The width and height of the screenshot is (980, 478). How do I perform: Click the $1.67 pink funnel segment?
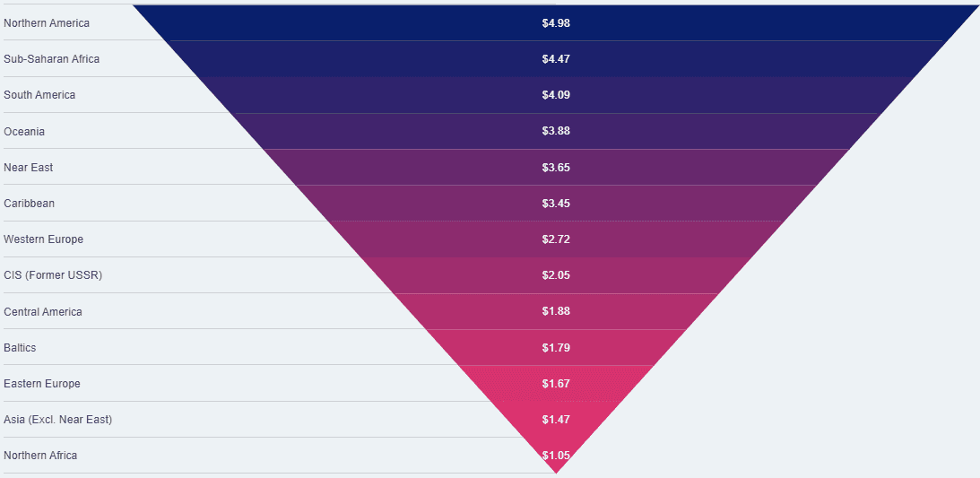(x=556, y=384)
